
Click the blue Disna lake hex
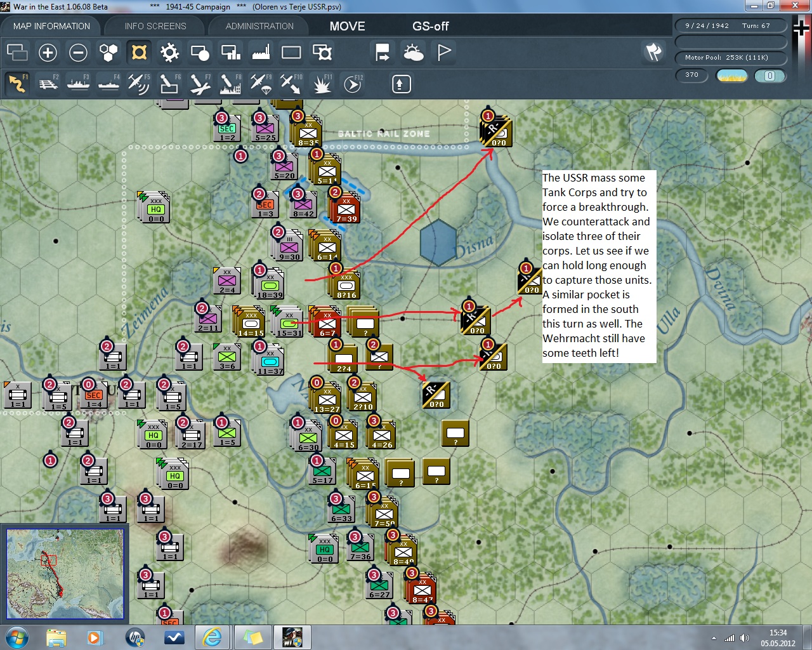click(x=438, y=242)
